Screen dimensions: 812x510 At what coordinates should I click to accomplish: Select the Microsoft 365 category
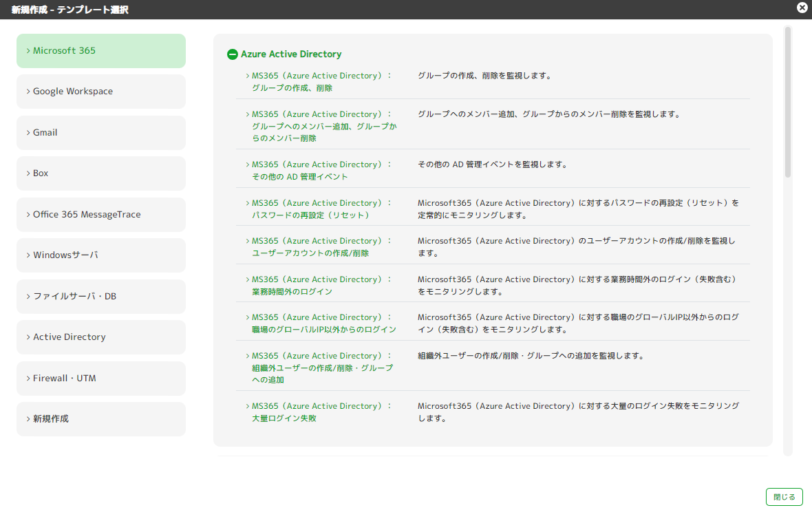click(x=101, y=51)
